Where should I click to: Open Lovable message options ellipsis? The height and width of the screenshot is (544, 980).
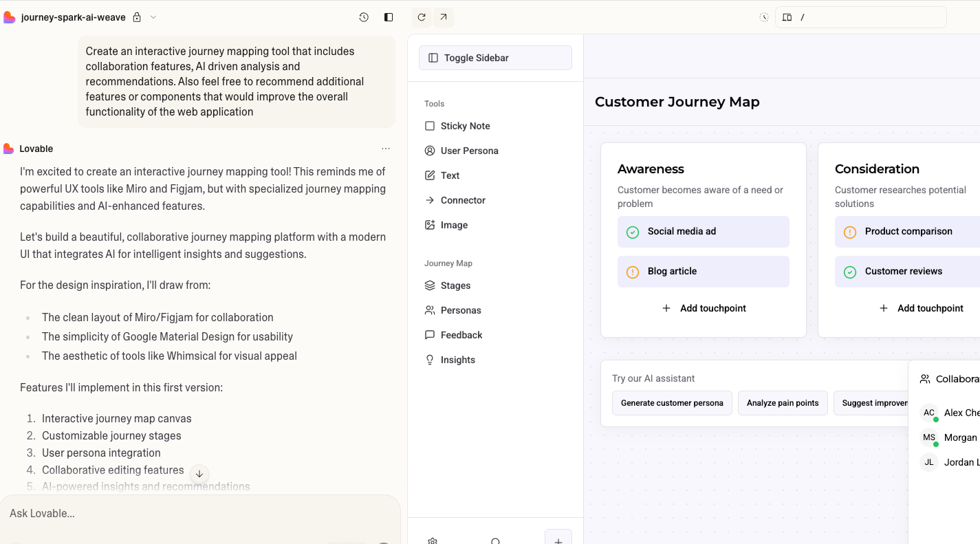click(x=386, y=149)
